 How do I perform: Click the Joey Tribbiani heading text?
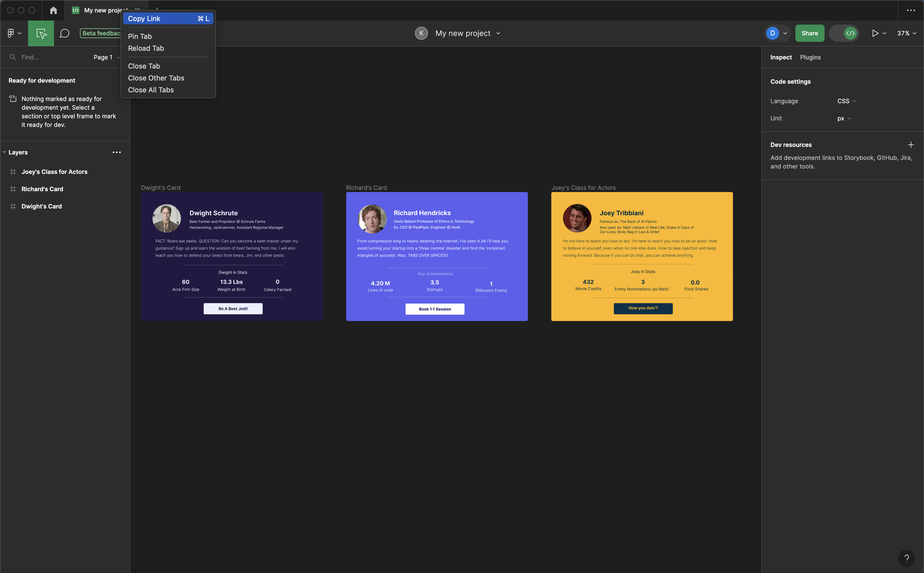click(621, 213)
